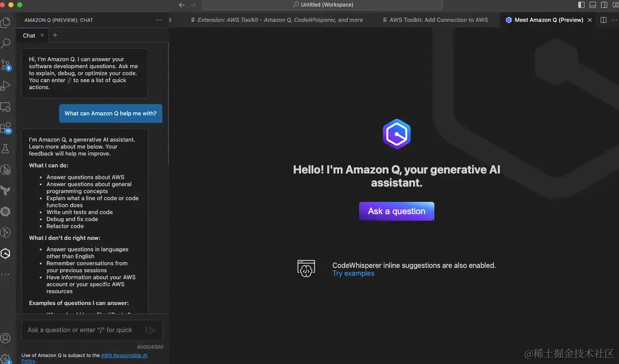Screen dimensions: 619x364
Task: Click the Amazon Q chat panel scrollbar
Action: [169, 103]
